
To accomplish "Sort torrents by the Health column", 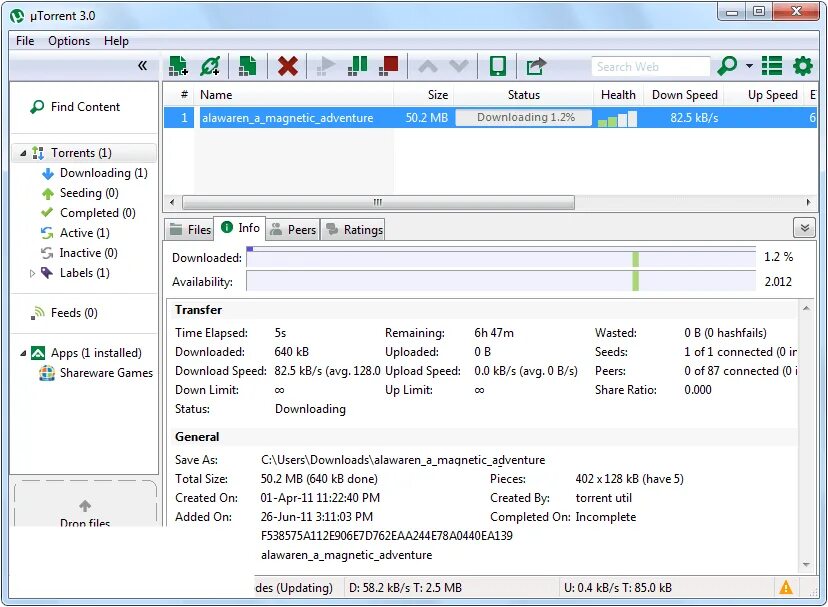I will [x=618, y=95].
